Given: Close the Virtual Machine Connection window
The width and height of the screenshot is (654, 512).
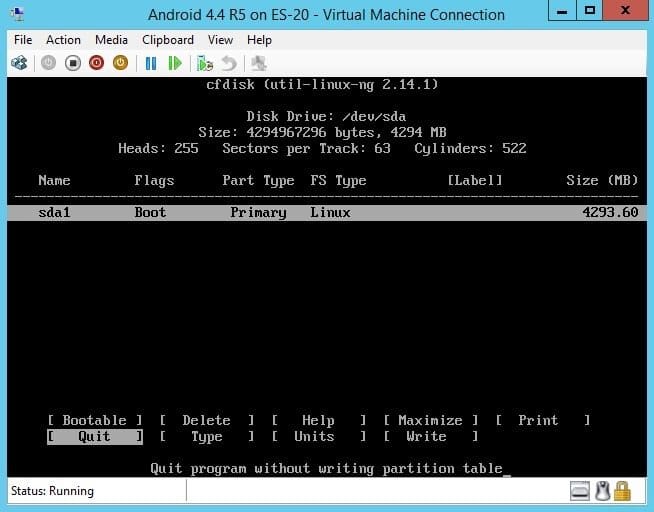Looking at the screenshot, I should [x=625, y=11].
